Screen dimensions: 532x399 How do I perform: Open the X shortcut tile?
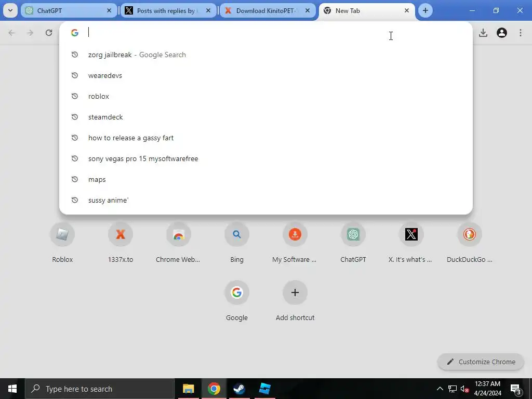click(x=411, y=243)
